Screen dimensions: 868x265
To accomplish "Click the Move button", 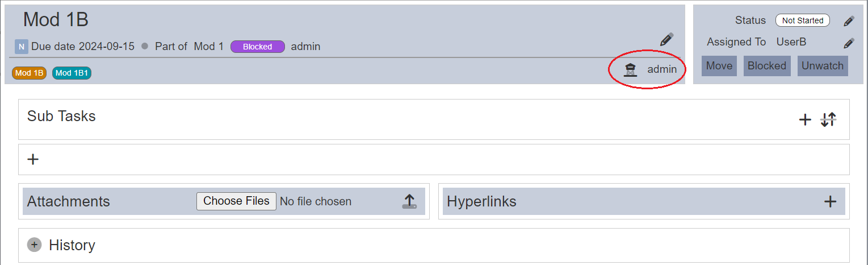I will (719, 66).
